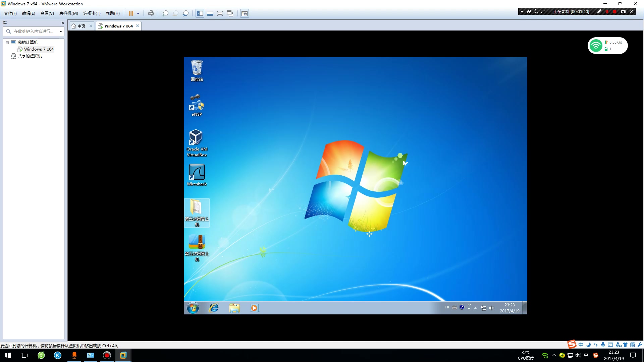Open the power options dropdown arrow

tap(138, 13)
